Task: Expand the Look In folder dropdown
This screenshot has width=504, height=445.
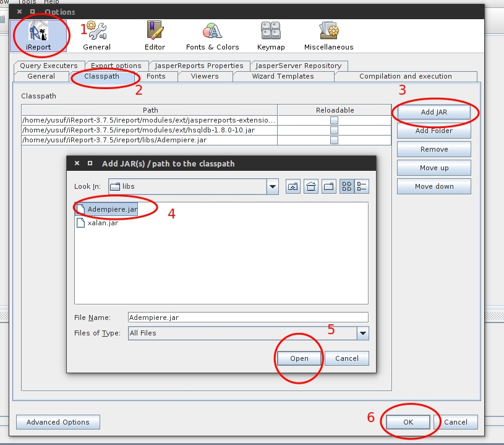Action: click(x=273, y=186)
